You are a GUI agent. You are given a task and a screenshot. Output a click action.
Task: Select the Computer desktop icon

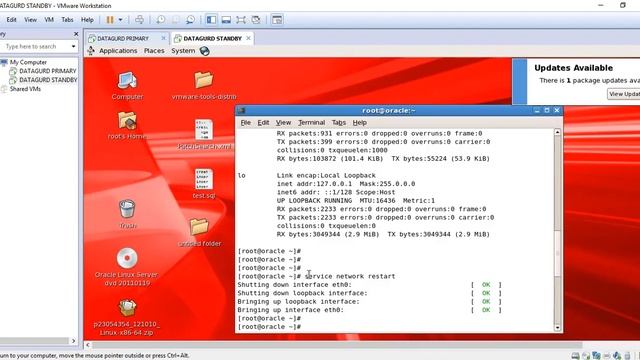coord(127,86)
